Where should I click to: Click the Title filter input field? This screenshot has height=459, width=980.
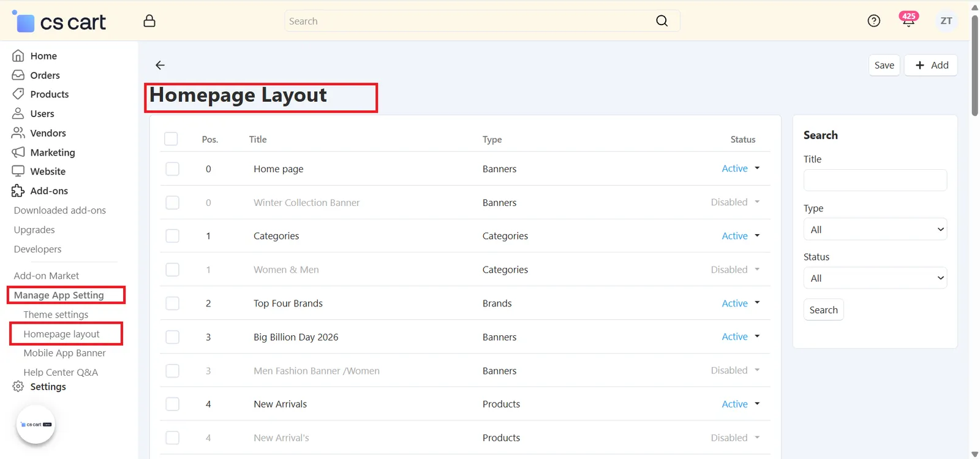pos(875,180)
